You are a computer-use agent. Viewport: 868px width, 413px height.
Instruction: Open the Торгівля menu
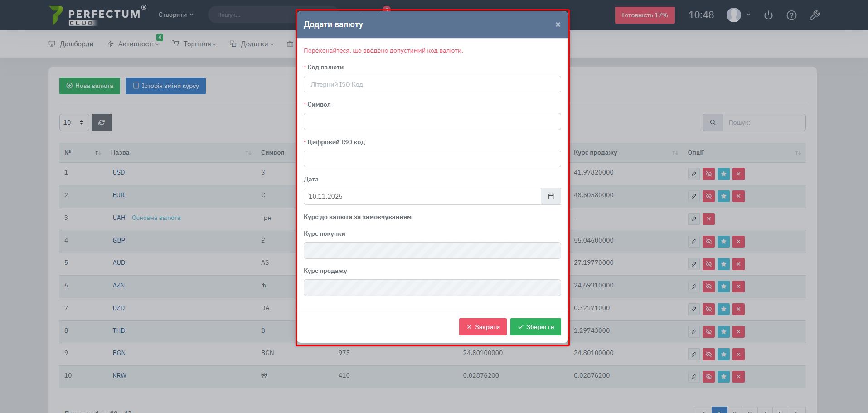point(194,44)
